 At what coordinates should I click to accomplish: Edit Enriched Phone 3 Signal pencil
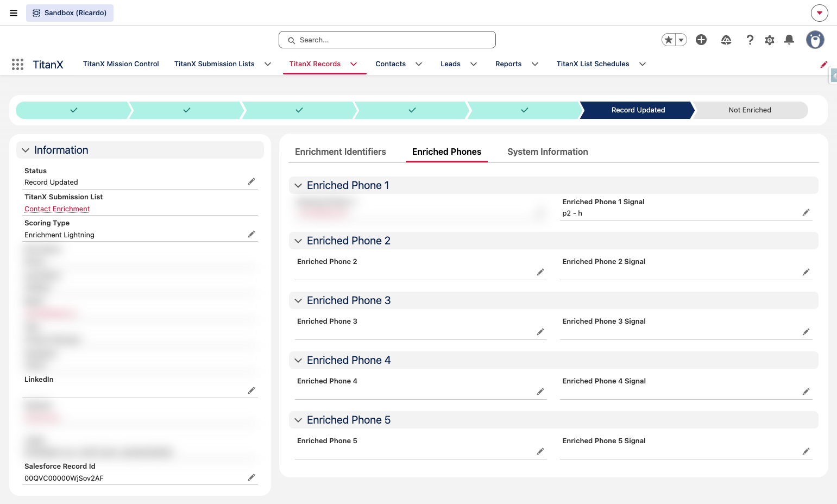point(806,332)
